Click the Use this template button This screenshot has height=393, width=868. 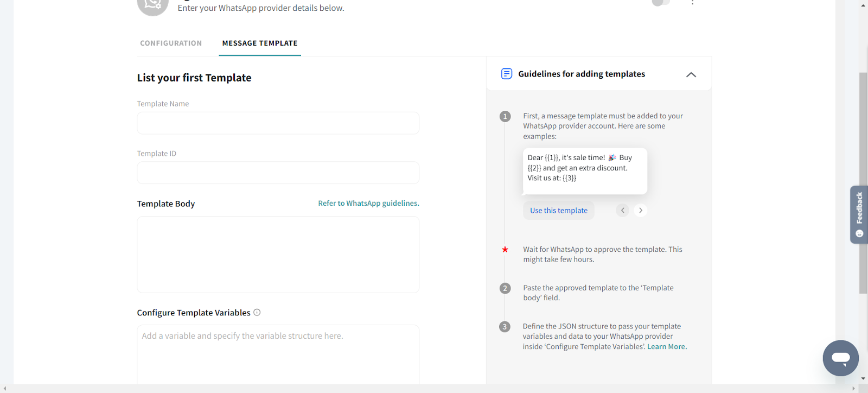[x=558, y=211]
